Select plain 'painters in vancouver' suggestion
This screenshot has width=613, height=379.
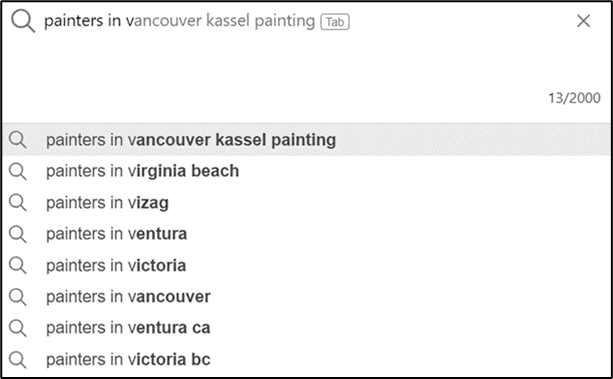306,296
